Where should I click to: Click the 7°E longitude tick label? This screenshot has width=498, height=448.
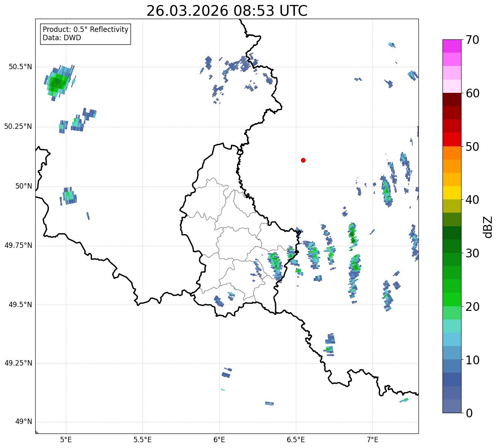pyautogui.click(x=372, y=440)
